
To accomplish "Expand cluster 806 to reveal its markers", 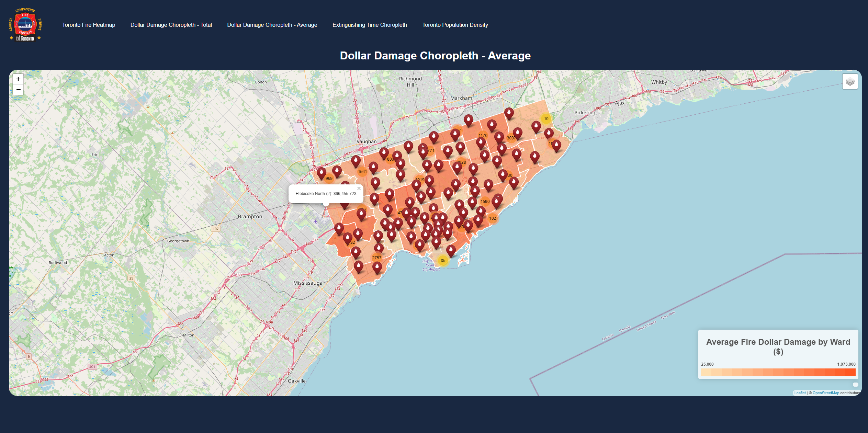I will 390,159.
